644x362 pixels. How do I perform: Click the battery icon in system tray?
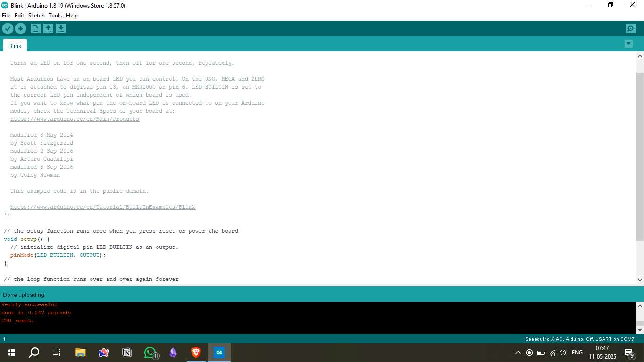(x=541, y=353)
